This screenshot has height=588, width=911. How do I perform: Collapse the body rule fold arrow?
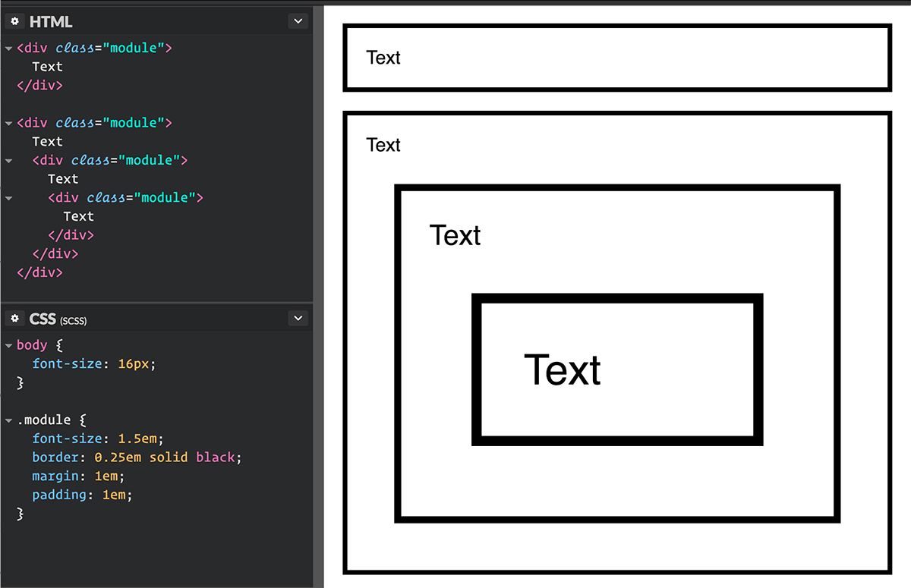8,346
